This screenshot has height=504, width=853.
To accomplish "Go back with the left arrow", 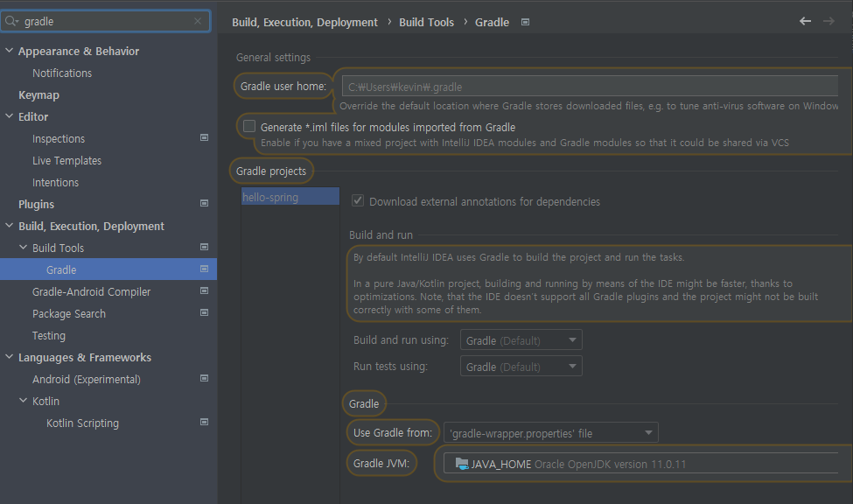I will tap(805, 21).
